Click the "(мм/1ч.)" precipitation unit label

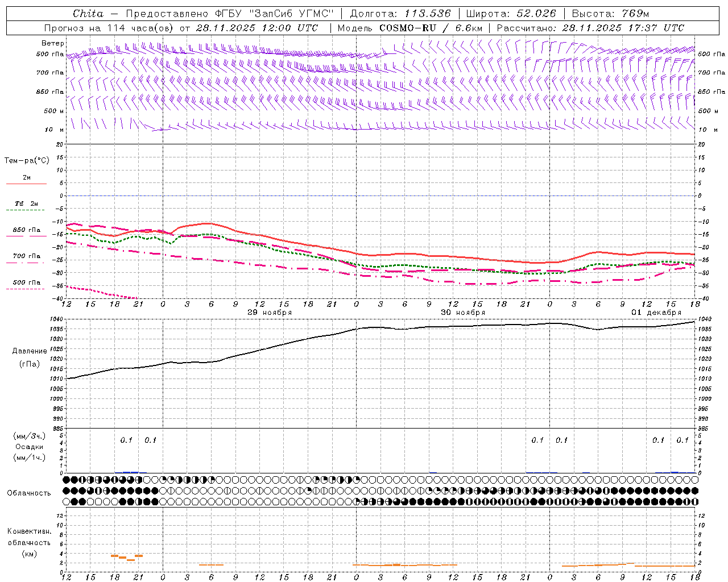(30, 458)
